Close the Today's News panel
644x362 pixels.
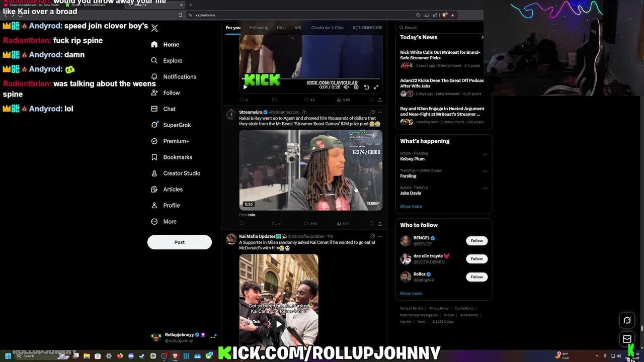pyautogui.click(x=482, y=37)
